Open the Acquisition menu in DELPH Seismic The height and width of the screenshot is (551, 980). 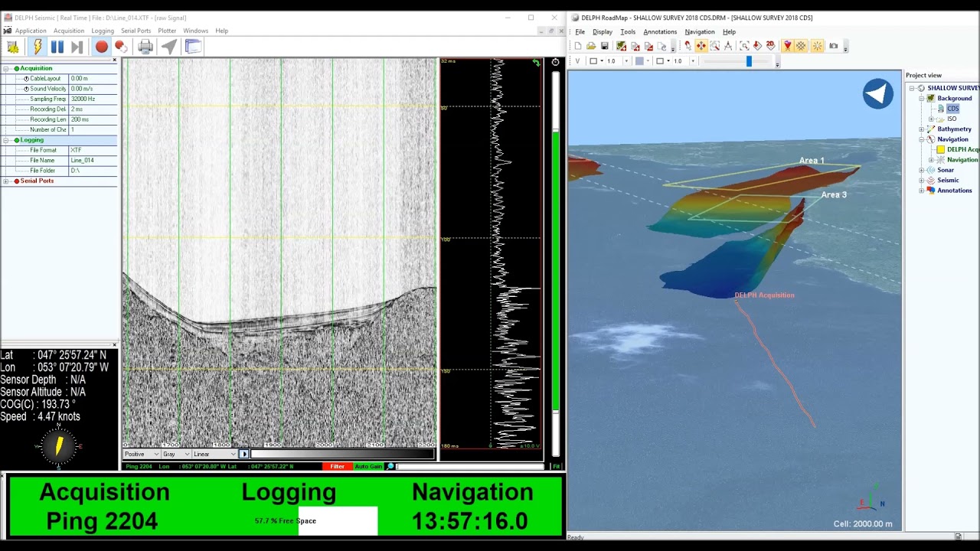(x=69, y=31)
